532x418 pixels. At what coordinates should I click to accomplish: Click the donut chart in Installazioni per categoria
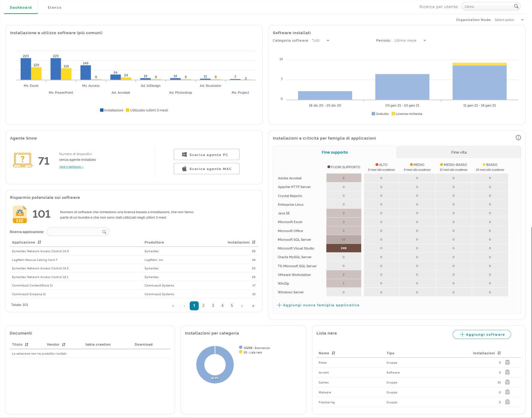pyautogui.click(x=215, y=365)
